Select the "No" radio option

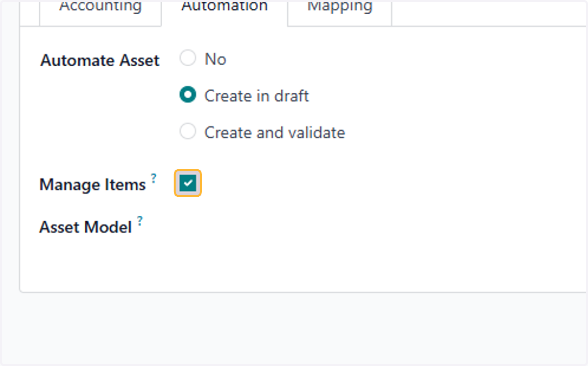point(188,58)
